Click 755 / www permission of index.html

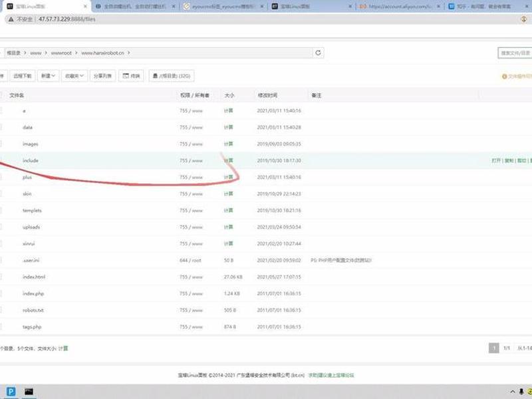click(x=191, y=277)
